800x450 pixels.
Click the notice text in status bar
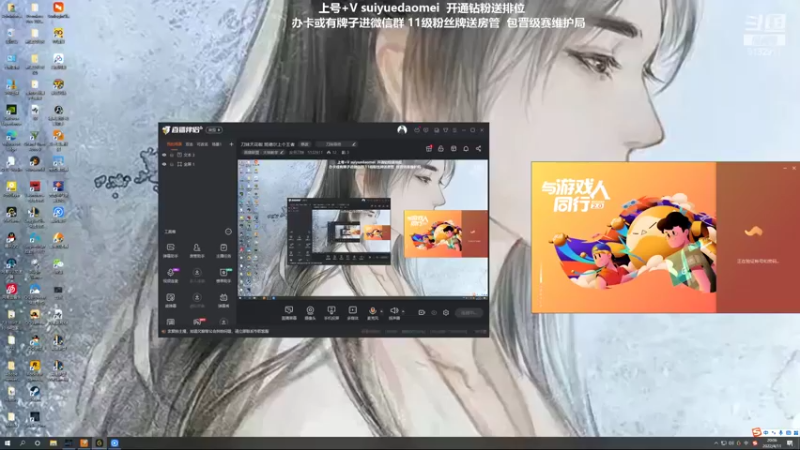[x=218, y=332]
